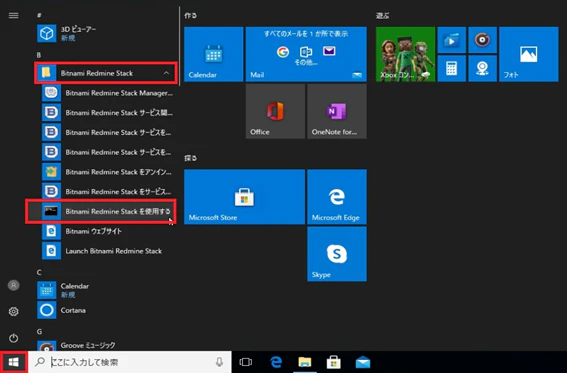Screen dimensions: 567x373
Task: Click the 遊ぶ tile group header
Action: [x=382, y=16]
